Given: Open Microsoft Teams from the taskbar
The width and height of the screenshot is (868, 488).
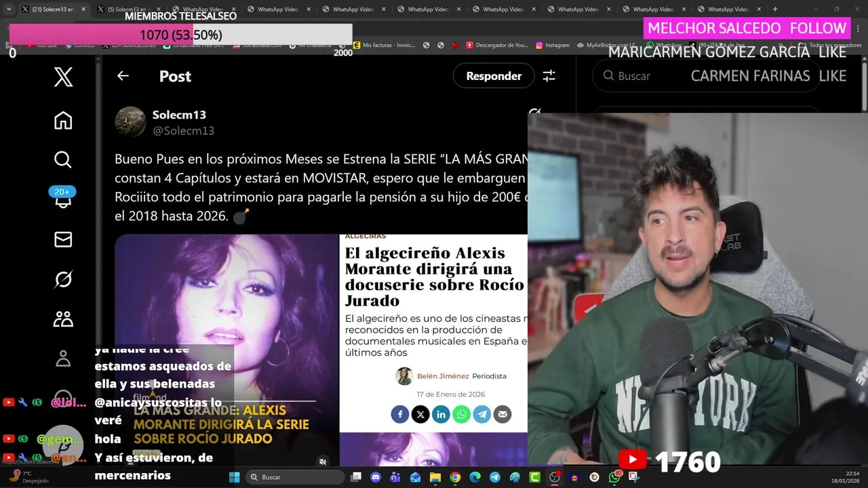Looking at the screenshot, I should pyautogui.click(x=395, y=477).
